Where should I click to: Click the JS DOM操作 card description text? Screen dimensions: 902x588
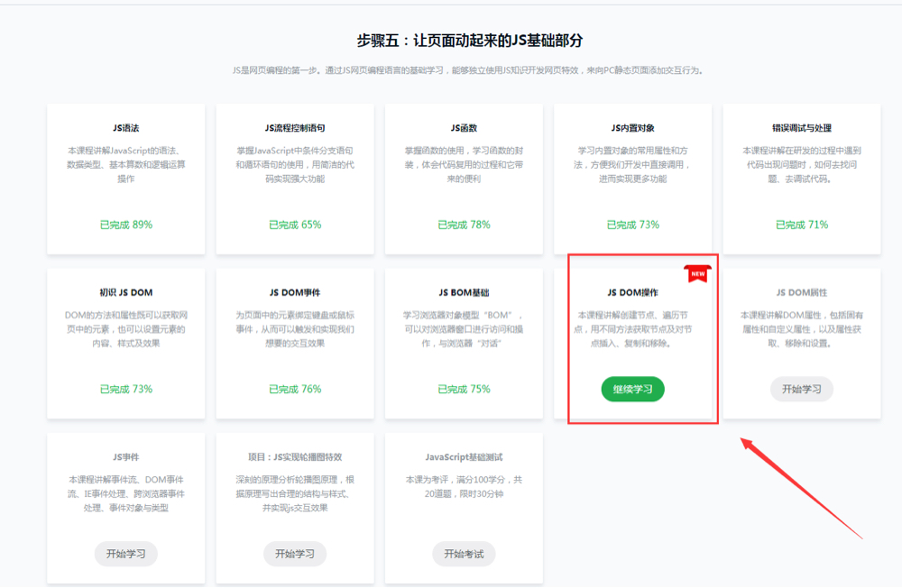click(x=633, y=329)
